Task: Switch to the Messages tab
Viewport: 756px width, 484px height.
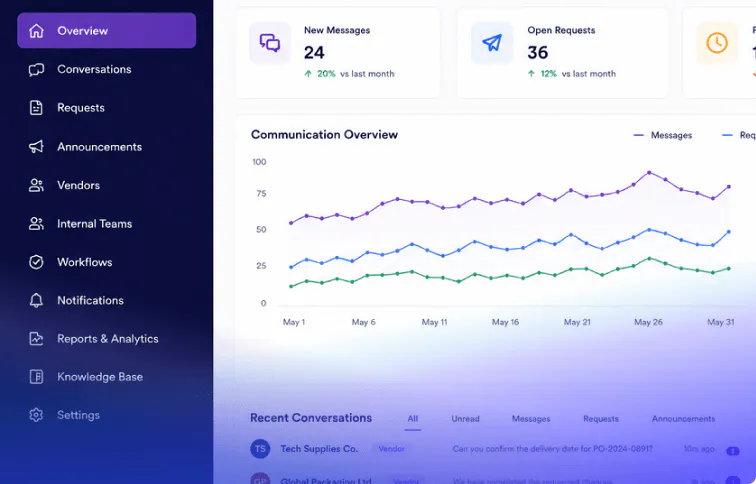Action: tap(531, 419)
